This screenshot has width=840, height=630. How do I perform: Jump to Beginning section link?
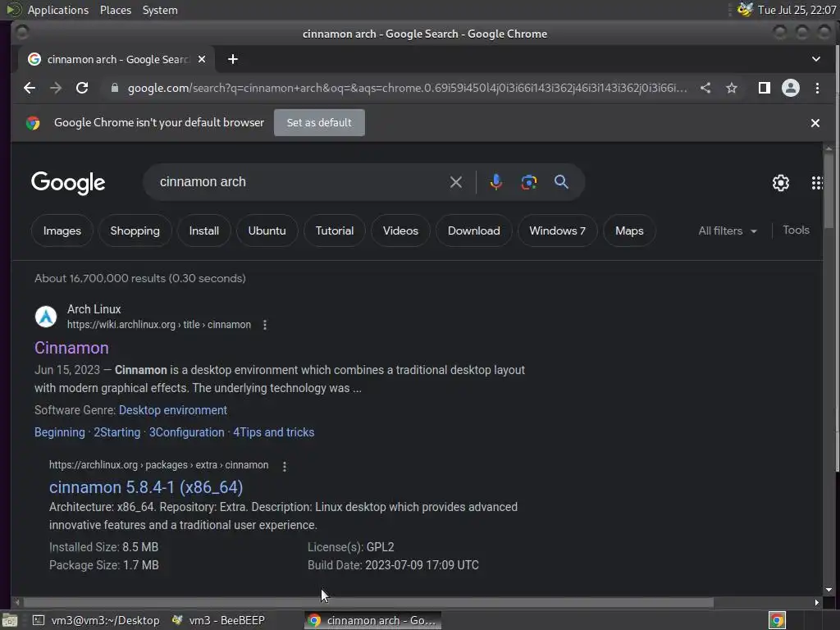pyautogui.click(x=59, y=432)
